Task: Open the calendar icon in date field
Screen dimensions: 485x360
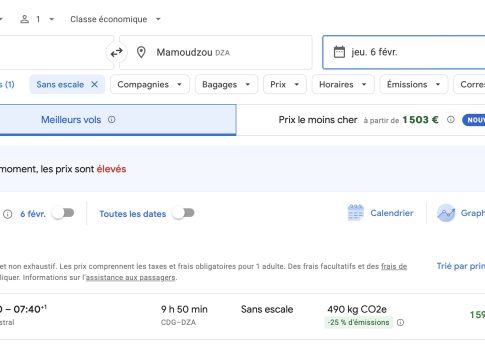Action: [339, 52]
